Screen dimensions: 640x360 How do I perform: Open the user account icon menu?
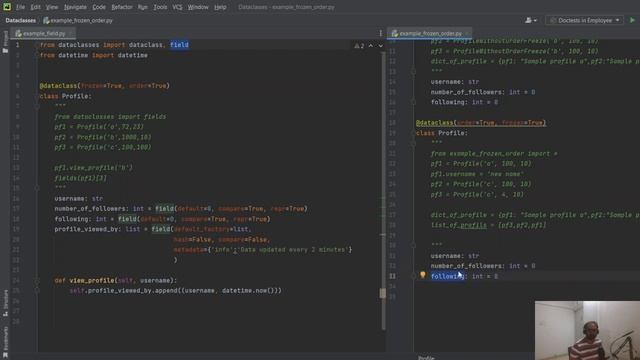[531, 20]
